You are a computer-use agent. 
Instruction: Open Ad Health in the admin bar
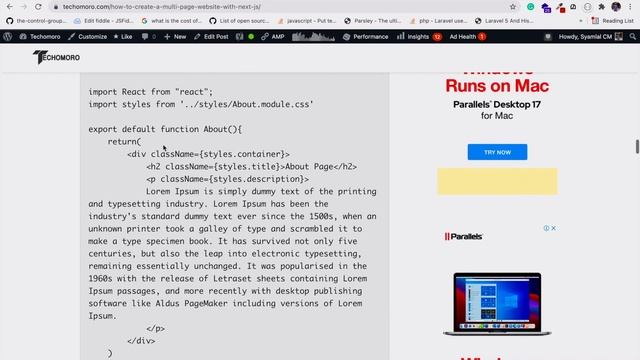(467, 36)
